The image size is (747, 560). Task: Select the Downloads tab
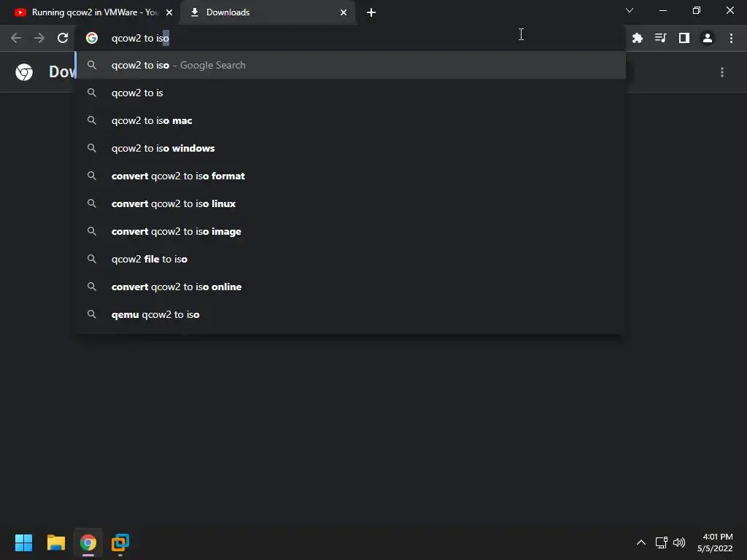coord(268,12)
